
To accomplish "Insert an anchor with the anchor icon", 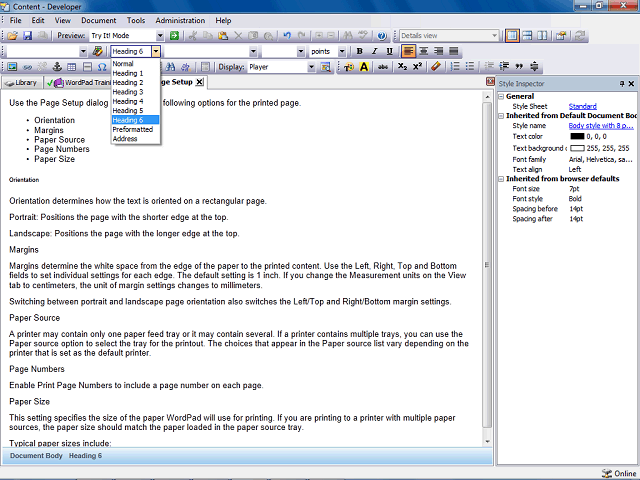I will 57,67.
